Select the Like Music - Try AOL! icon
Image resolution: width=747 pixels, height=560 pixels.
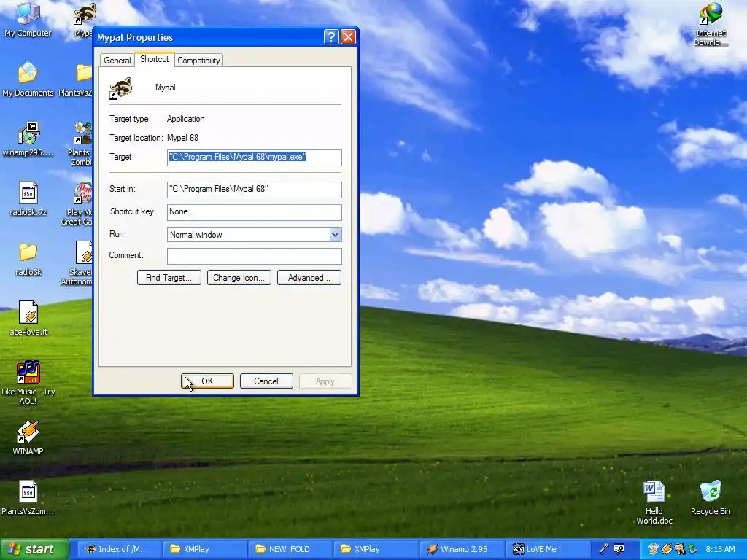point(28,382)
